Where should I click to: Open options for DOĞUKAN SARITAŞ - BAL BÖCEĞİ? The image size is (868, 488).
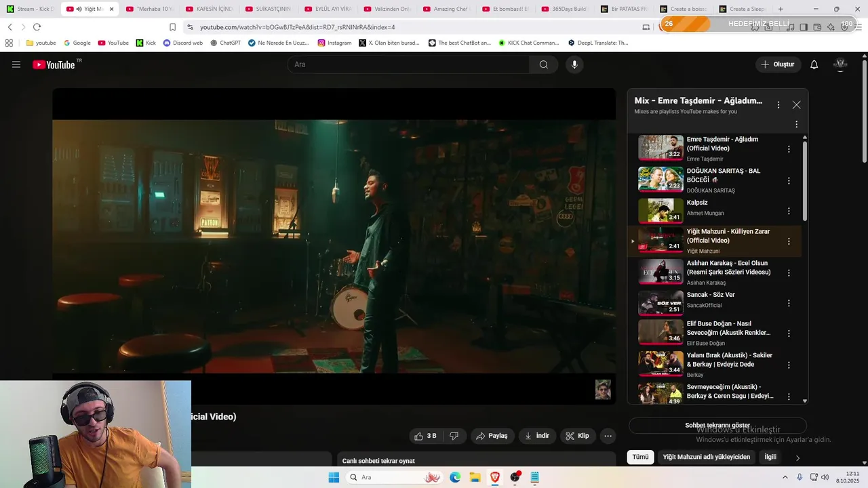pos(789,180)
